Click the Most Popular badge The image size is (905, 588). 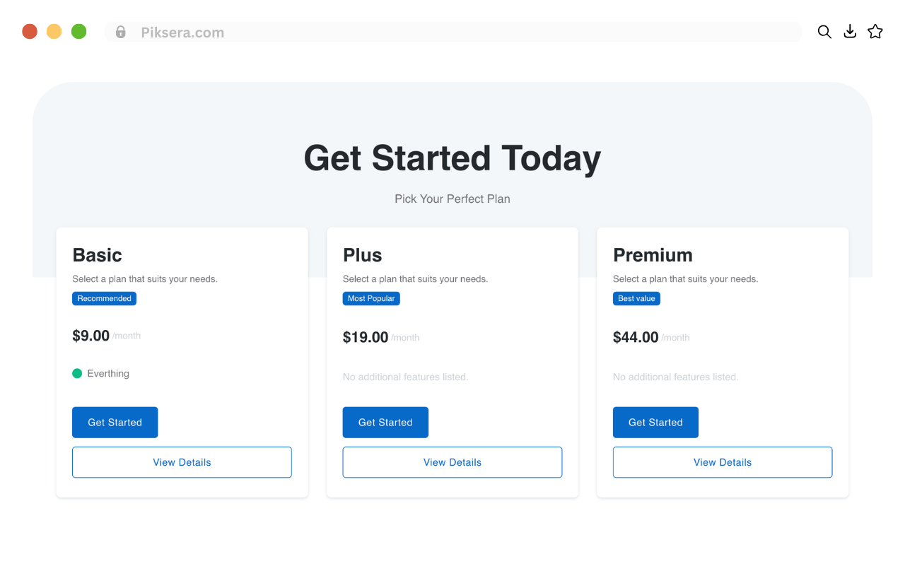tap(371, 298)
